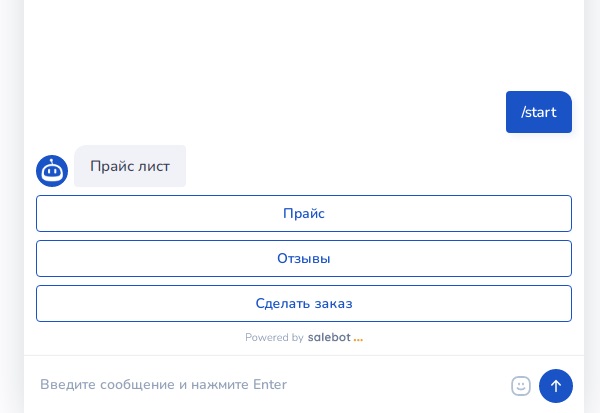Send the message with the arrow icon
The image size is (600, 413).
point(556,386)
